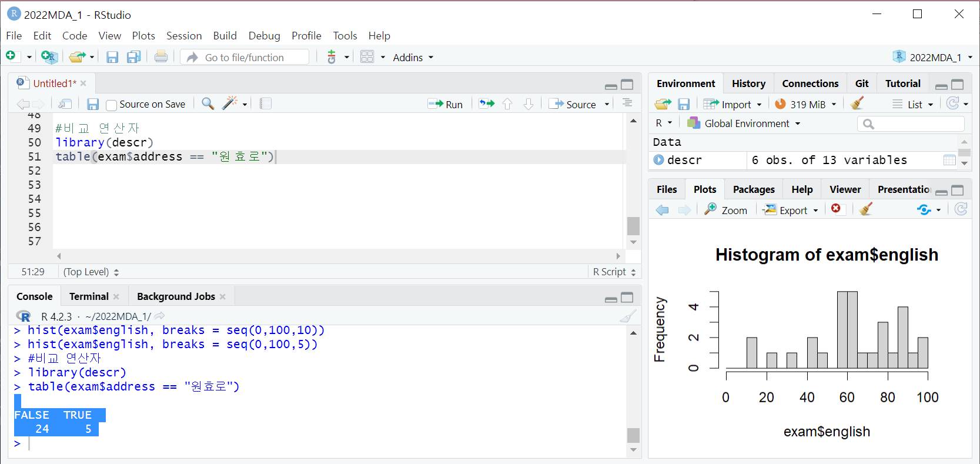Switch to the Packages tab
Screen dimensions: 980x464
pos(754,189)
